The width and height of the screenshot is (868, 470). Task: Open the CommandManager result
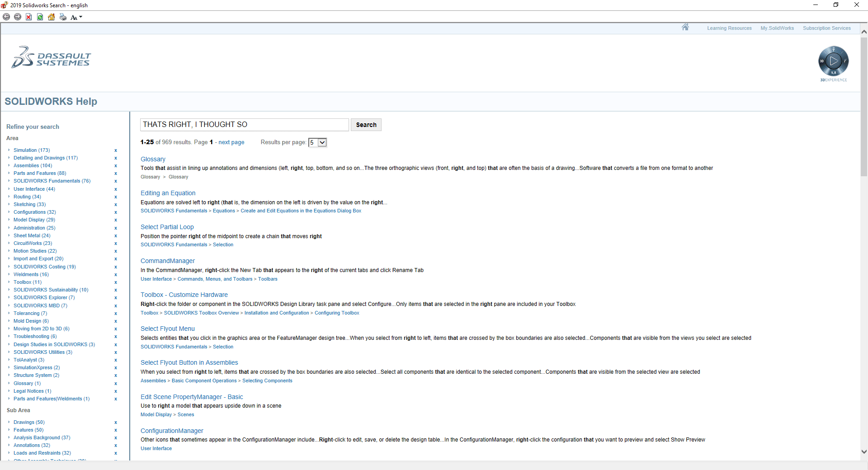(x=168, y=261)
